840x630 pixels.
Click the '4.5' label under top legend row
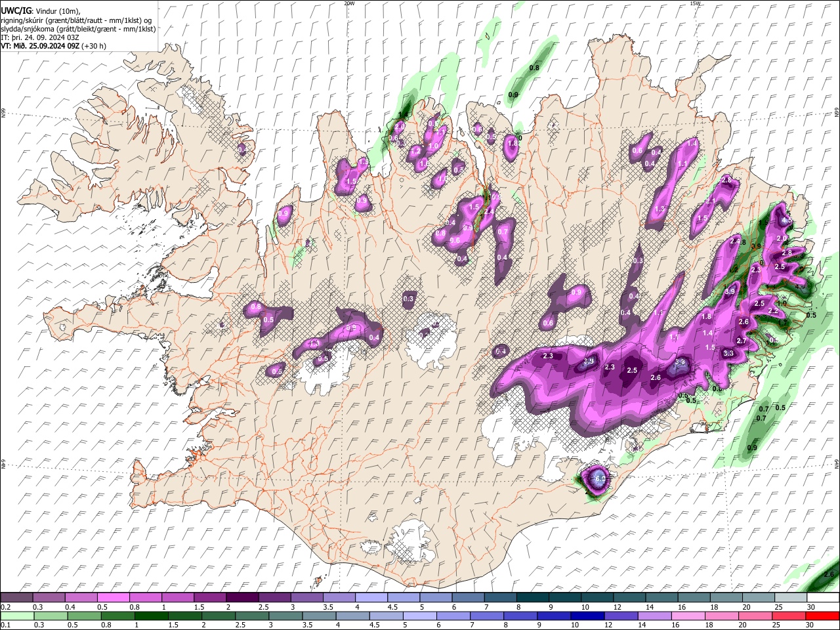point(392,607)
